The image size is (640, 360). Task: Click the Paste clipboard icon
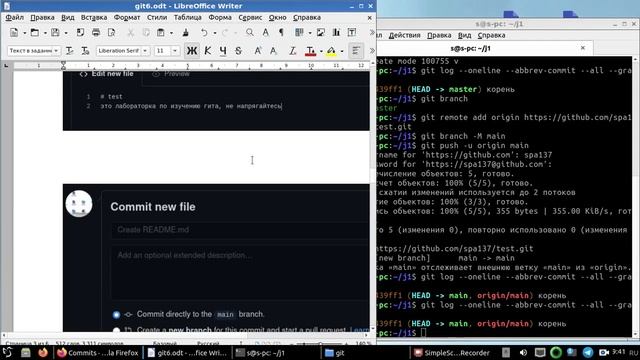(x=161, y=33)
